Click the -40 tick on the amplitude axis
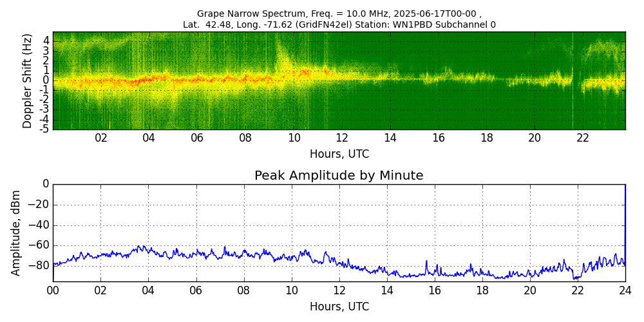Image resolution: width=644 pixels, height=322 pixels. [x=39, y=225]
